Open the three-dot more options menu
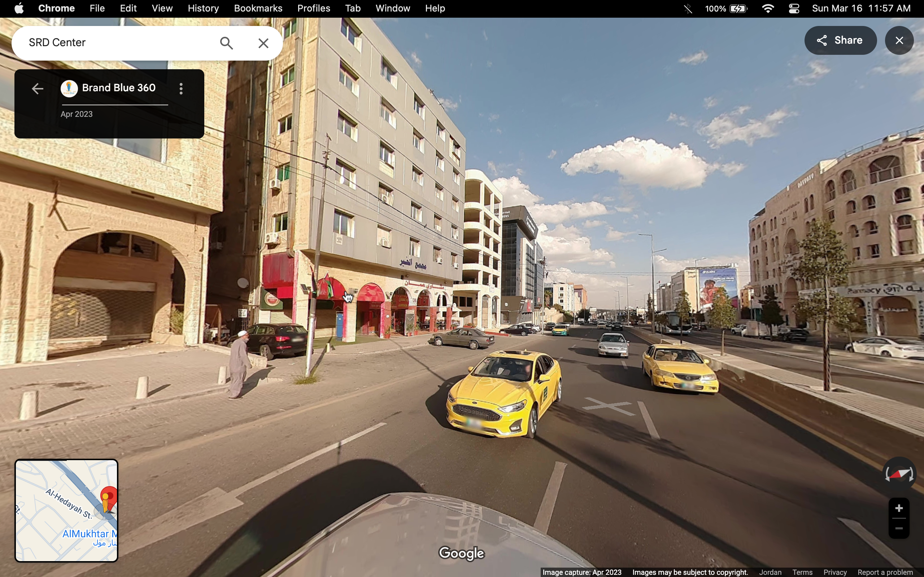Viewport: 924px width, 577px height. click(x=181, y=89)
